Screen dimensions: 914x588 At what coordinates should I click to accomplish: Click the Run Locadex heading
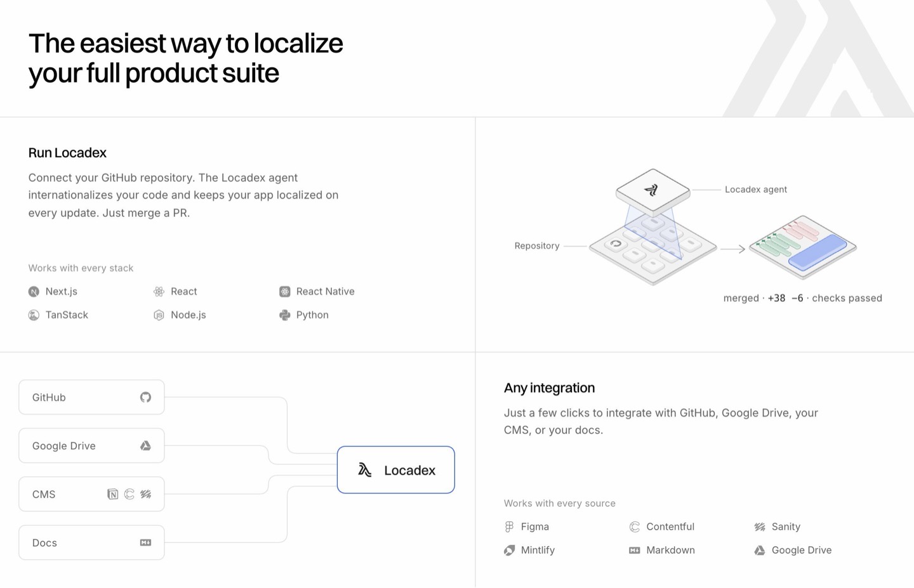coord(67,153)
